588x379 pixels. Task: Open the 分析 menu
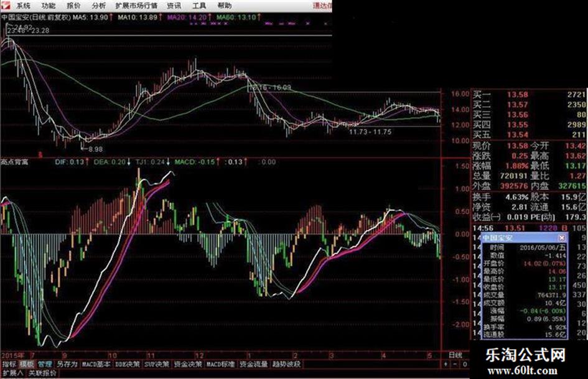99,6
